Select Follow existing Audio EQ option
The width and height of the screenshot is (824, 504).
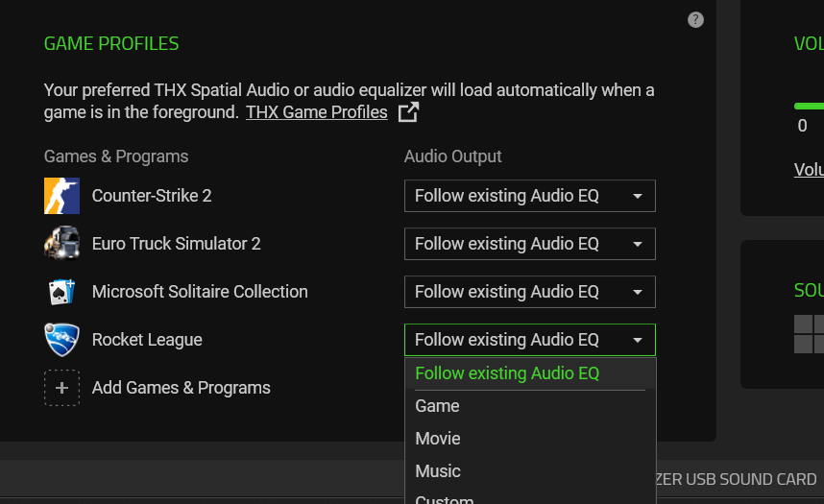click(x=507, y=373)
